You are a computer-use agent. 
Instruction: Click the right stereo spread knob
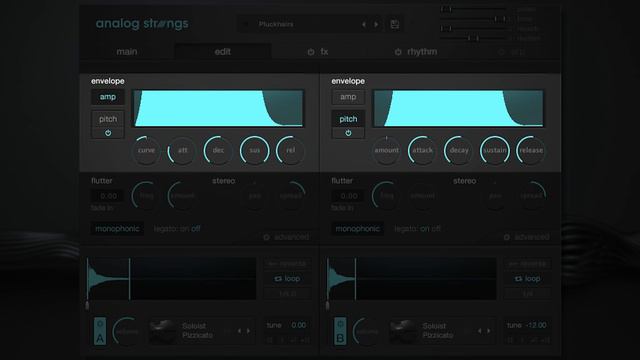click(531, 196)
